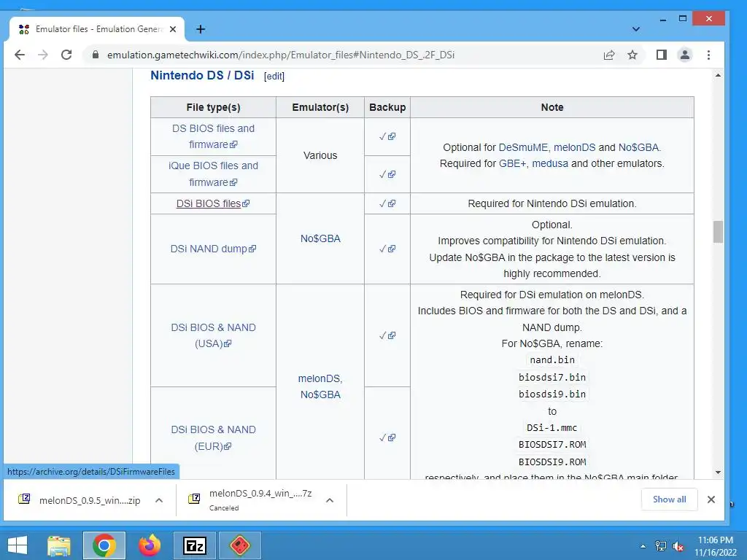
Task: Select the Emulator files tab
Action: click(97, 29)
